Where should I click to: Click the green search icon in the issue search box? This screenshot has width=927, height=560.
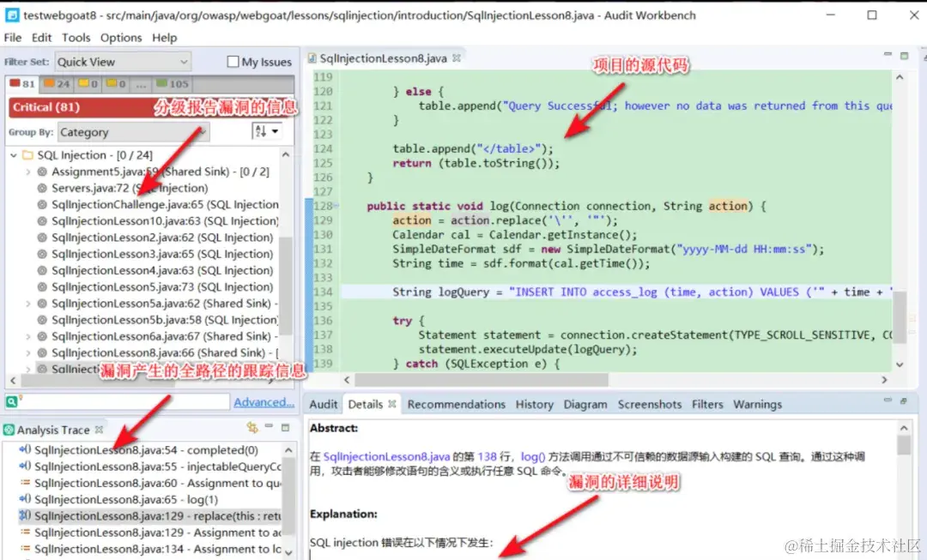[x=12, y=401]
